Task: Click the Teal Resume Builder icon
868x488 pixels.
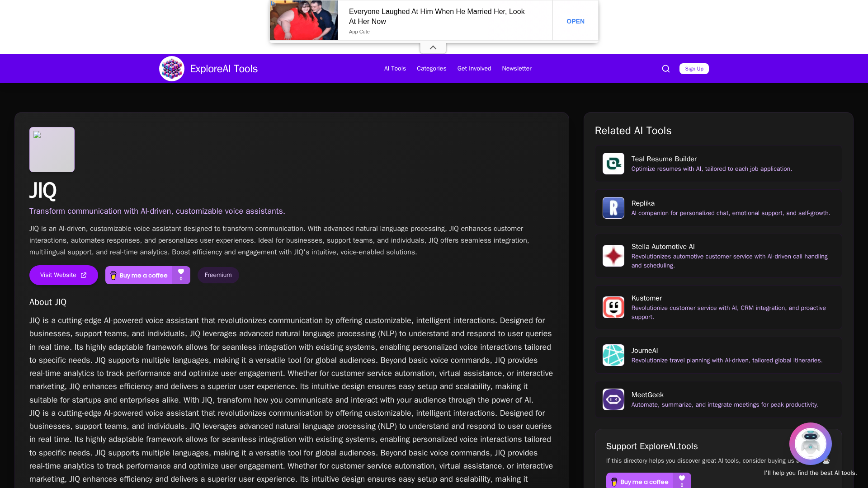Action: [613, 164]
